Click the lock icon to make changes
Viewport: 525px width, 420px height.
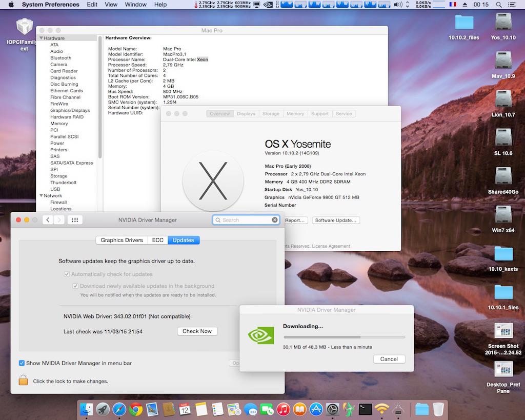(23, 381)
